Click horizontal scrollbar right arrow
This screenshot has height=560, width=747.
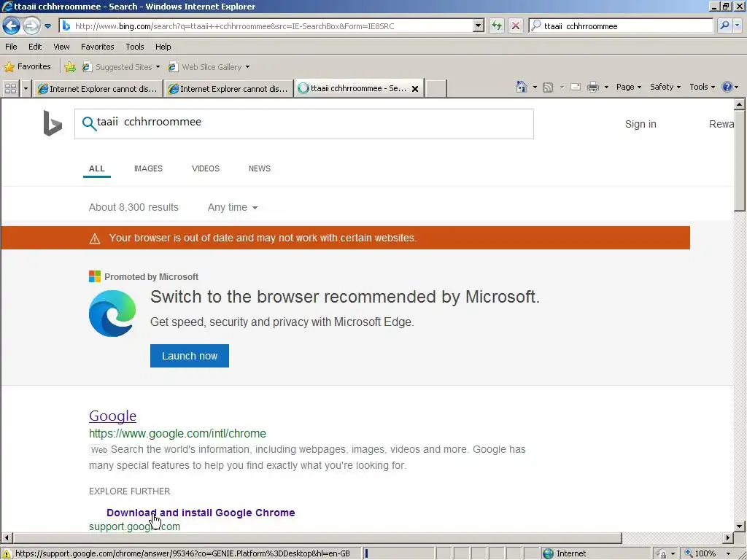tap(727, 538)
